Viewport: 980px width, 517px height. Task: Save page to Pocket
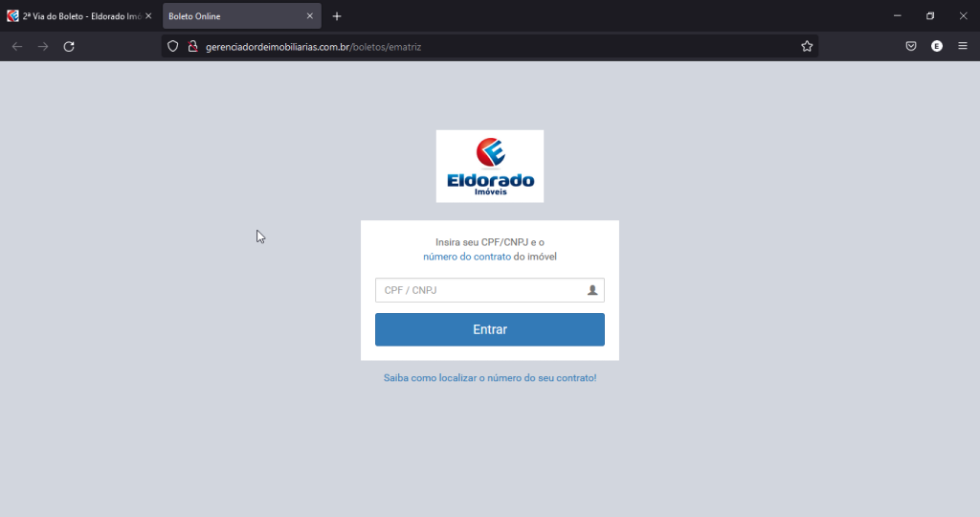coord(911,46)
